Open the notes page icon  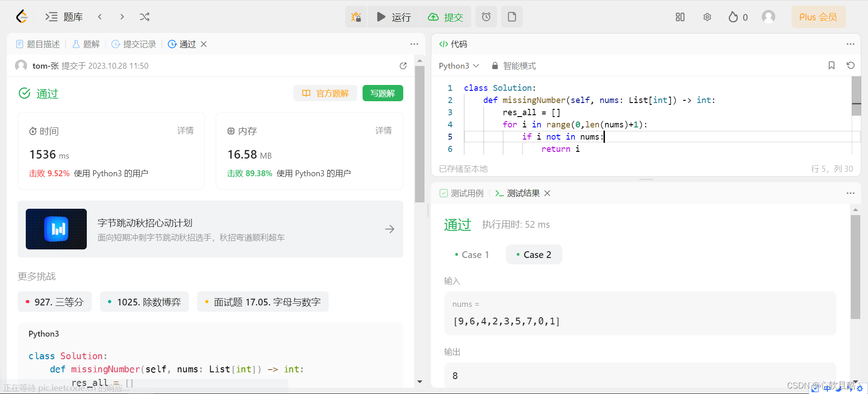pos(512,17)
